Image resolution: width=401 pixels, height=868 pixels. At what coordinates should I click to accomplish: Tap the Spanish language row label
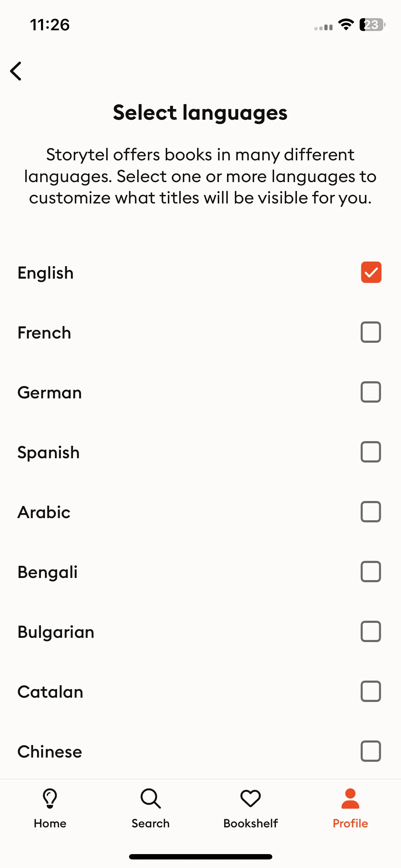(48, 453)
